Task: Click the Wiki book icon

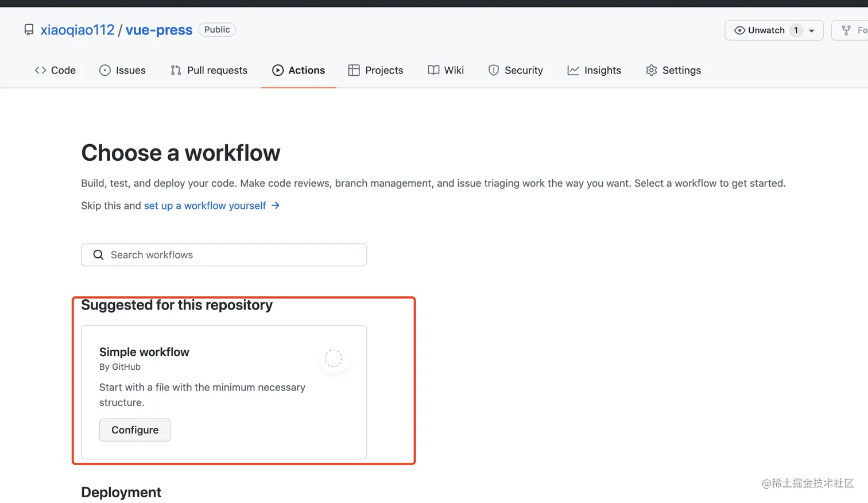Action: [433, 70]
